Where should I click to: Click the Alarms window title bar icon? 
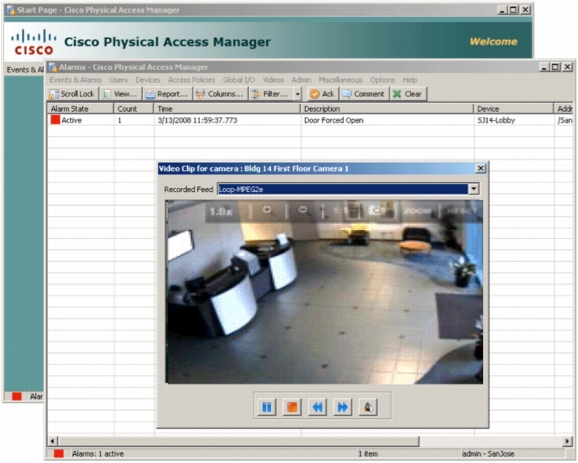(x=53, y=67)
